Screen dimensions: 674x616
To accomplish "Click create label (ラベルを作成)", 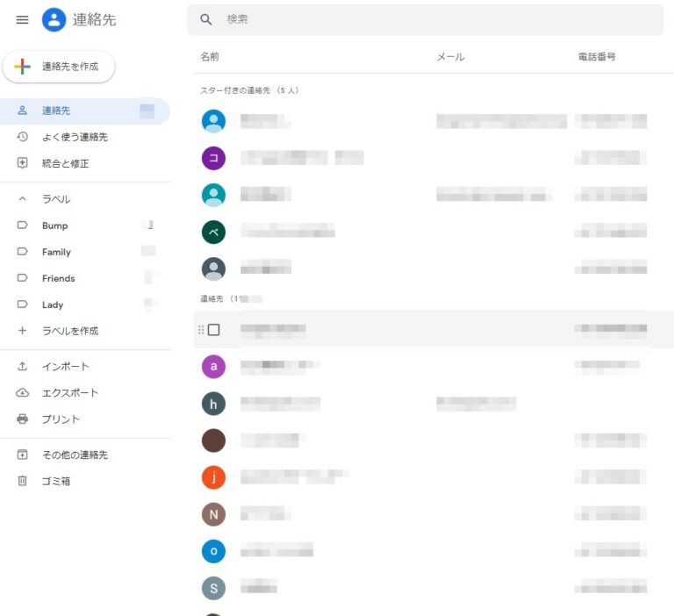I will pyautogui.click(x=69, y=331).
